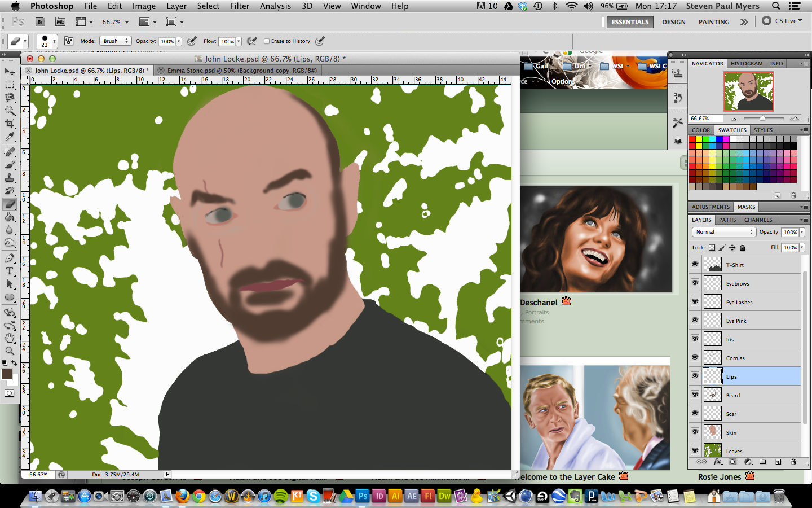Open the brush preset picker dropdown
Screen dimensions: 812x508
pyautogui.click(x=54, y=41)
